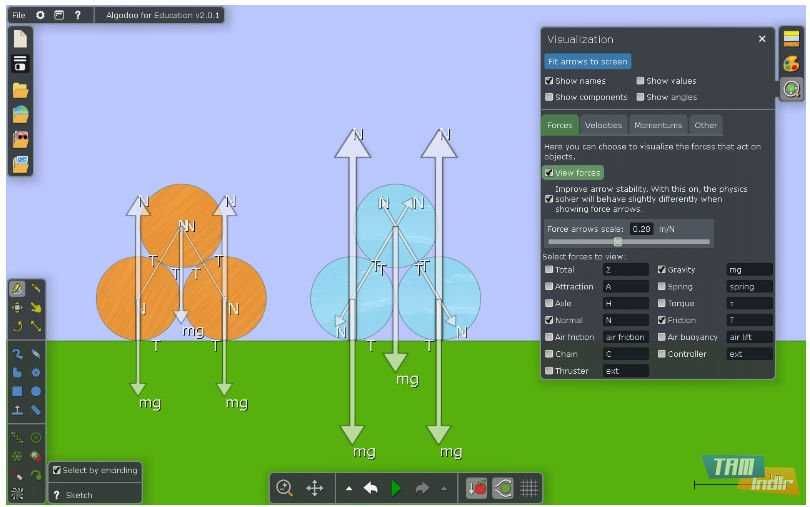Select the Polygon tool

(18, 373)
